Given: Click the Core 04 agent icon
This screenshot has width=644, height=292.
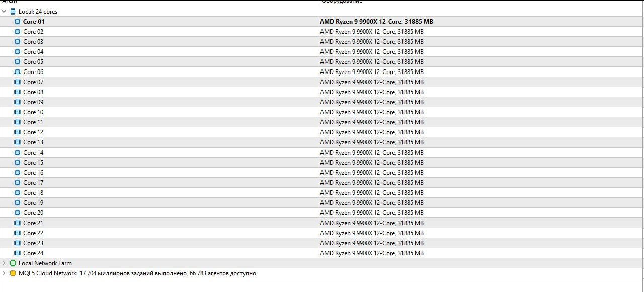Looking at the screenshot, I should (18, 51).
